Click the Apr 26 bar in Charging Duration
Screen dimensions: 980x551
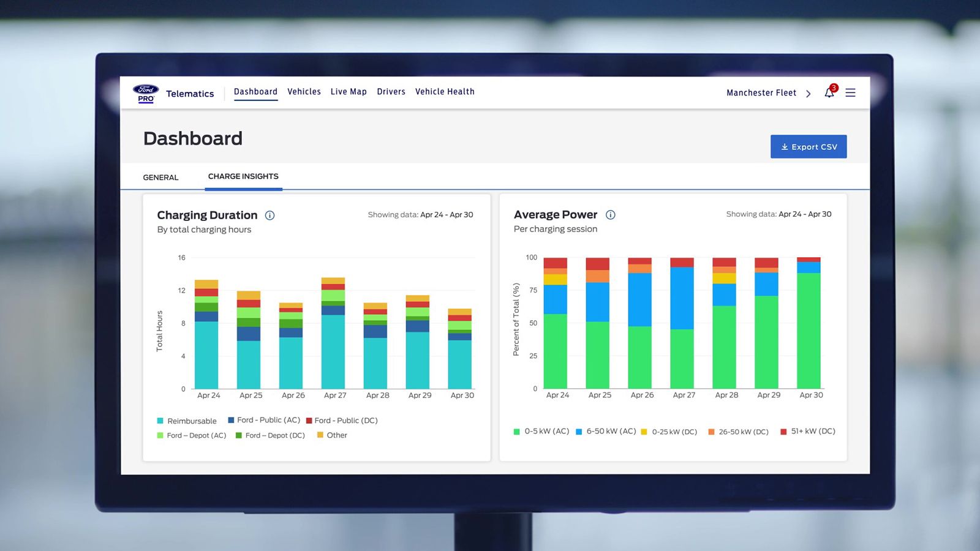pos(291,346)
